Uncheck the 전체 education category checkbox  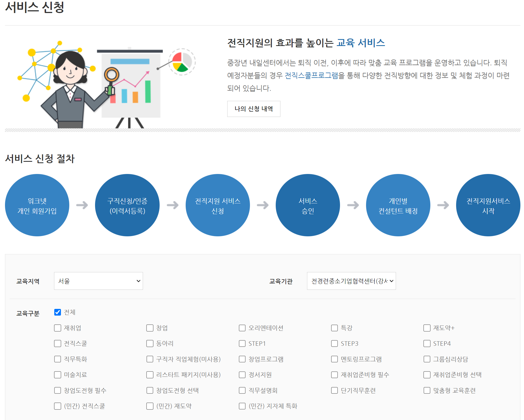57,312
